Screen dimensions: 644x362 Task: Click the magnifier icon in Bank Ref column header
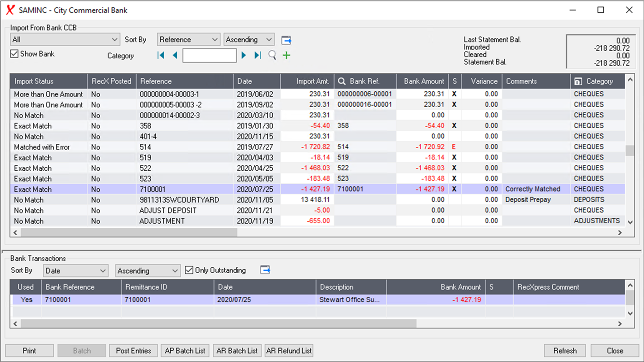[x=341, y=81]
